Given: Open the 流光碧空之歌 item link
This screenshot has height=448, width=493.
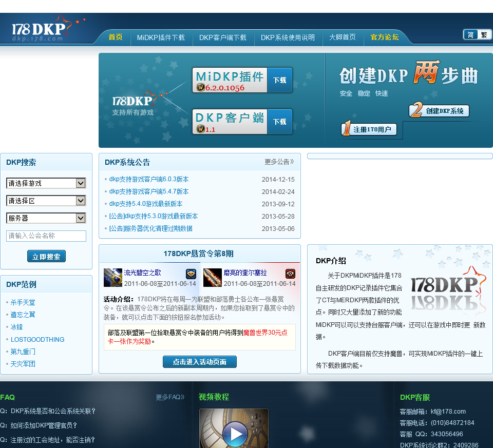Looking at the screenshot, I should 142,272.
